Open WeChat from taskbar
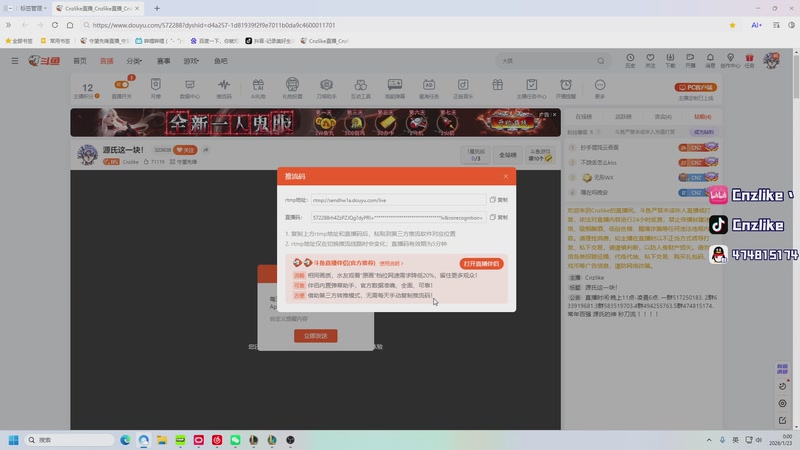This screenshot has width=800, height=450. click(235, 440)
